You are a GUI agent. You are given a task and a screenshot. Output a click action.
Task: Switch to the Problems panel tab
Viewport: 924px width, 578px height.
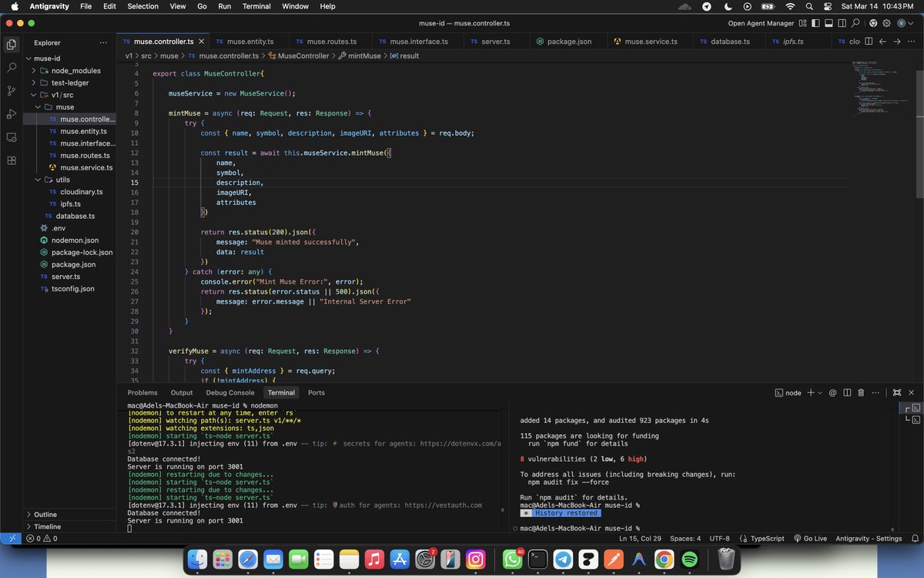(142, 392)
